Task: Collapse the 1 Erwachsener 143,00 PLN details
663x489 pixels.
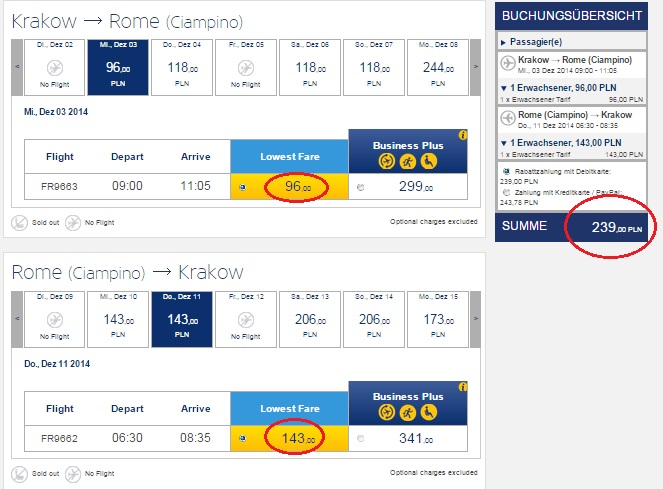Action: click(503, 141)
